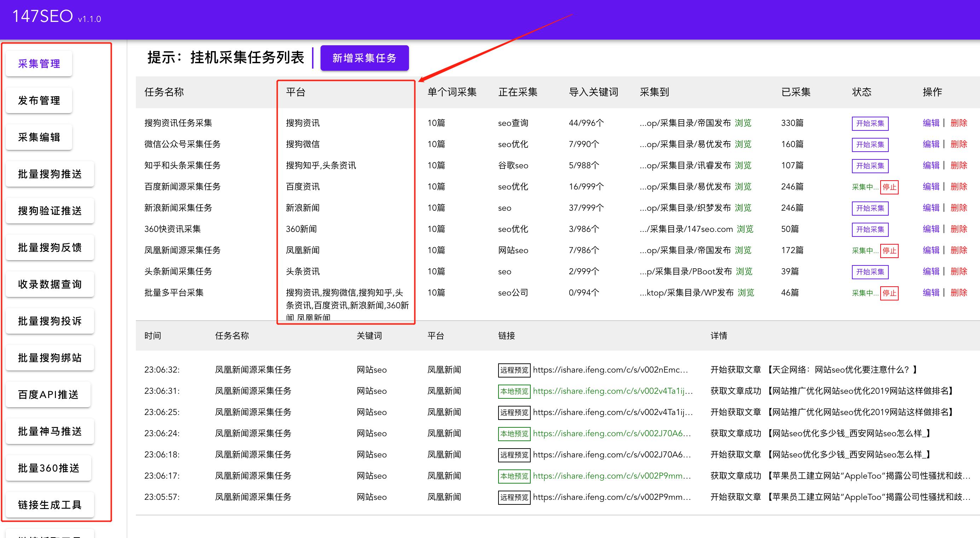
Task: Click the 147SEO logo title
Action: 42,16
